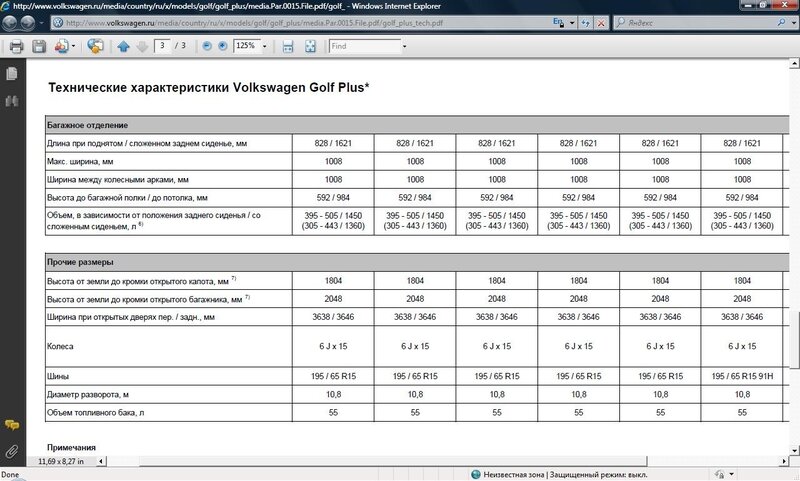
Task: Open the zoom percentage dropdown arrow
Action: tap(264, 46)
